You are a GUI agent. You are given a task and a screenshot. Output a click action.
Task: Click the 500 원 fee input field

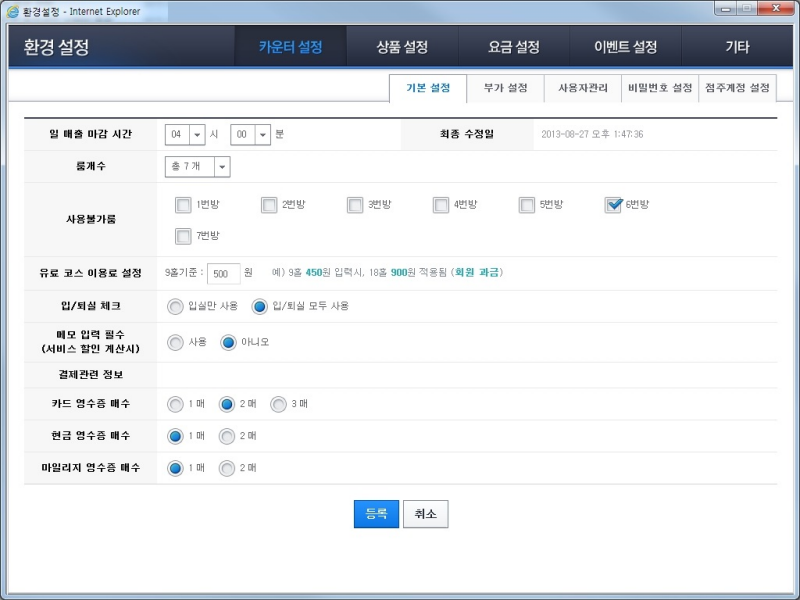pos(222,272)
